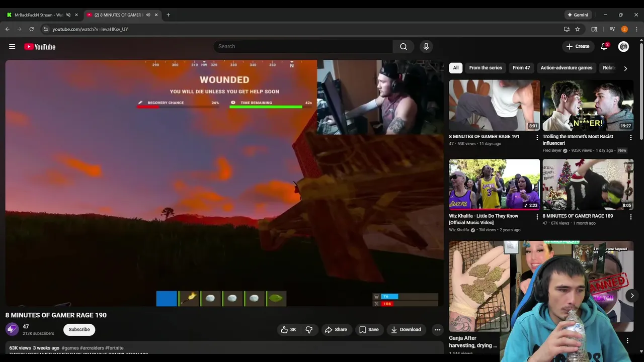The image size is (644, 362).
Task: Dislike the video with thumbs down
Action: coord(309,330)
